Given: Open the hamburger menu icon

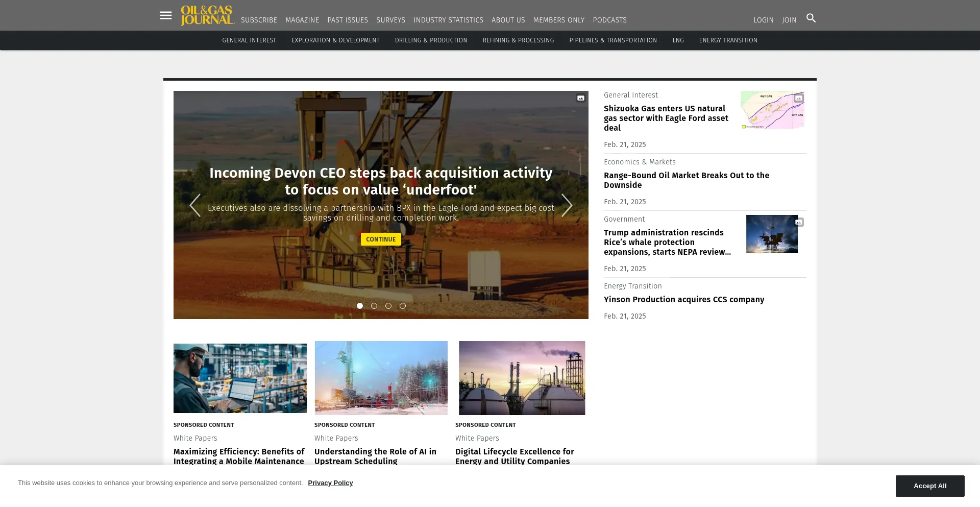Looking at the screenshot, I should pos(166,15).
